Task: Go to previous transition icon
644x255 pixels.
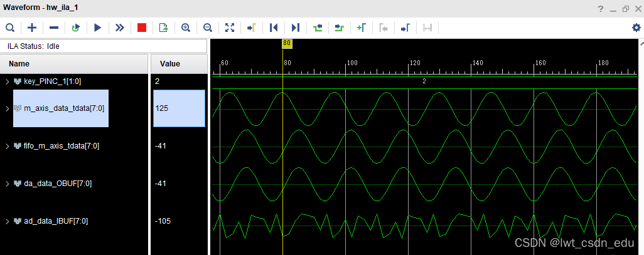Action: [x=318, y=28]
